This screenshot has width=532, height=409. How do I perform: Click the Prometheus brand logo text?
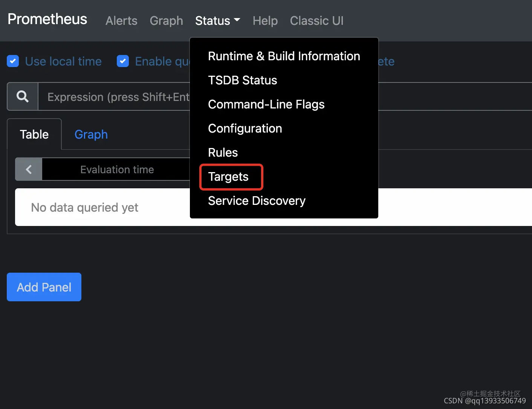point(47,19)
